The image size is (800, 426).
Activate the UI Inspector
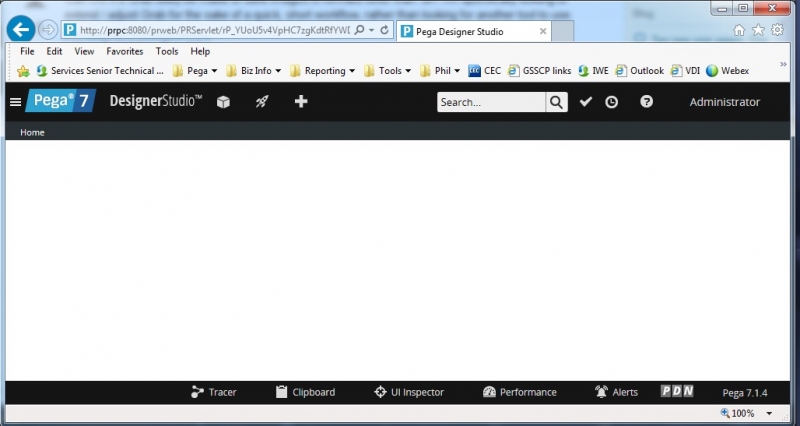tap(409, 392)
